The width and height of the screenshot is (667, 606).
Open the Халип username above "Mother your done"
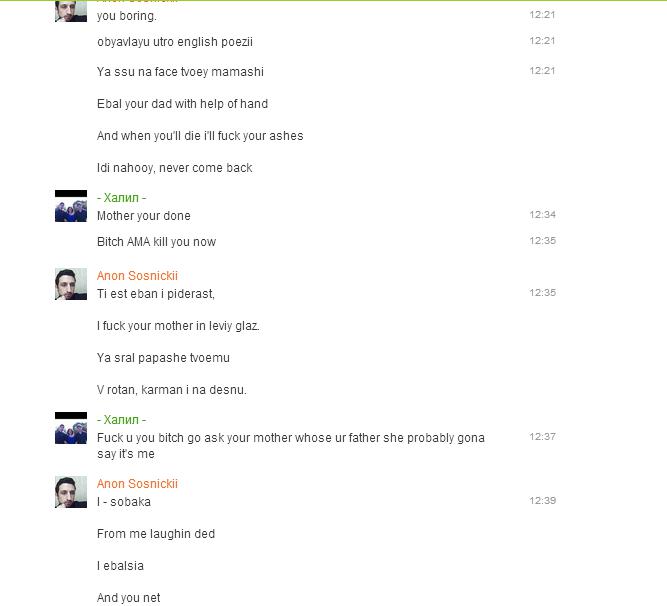click(121, 198)
